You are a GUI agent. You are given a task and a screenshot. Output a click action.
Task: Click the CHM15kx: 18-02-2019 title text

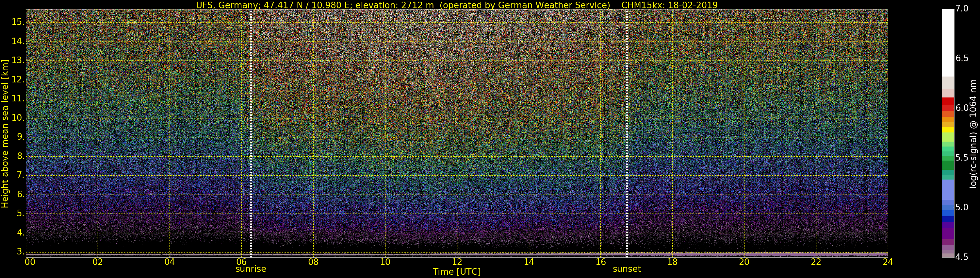[x=669, y=5]
